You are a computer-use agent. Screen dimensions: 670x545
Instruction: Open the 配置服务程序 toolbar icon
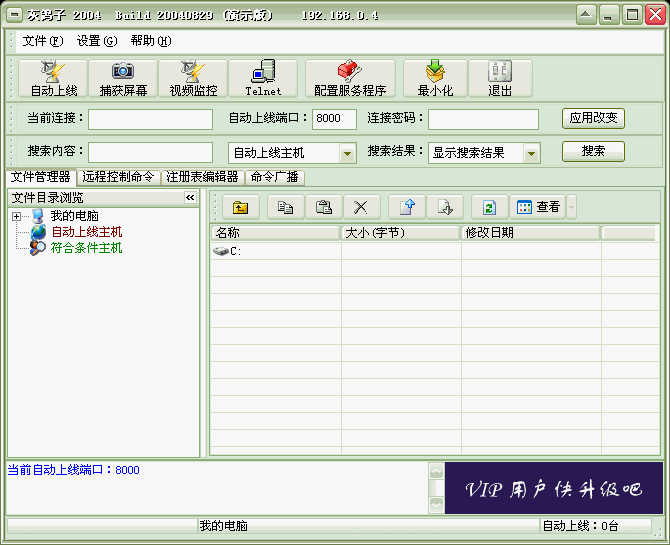click(349, 78)
